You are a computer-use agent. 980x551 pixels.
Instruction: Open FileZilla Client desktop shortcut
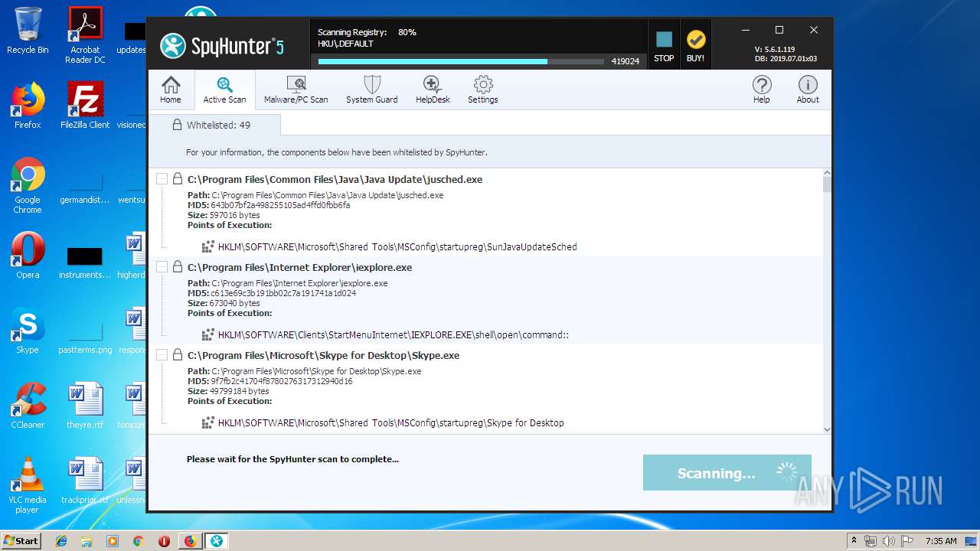point(85,105)
